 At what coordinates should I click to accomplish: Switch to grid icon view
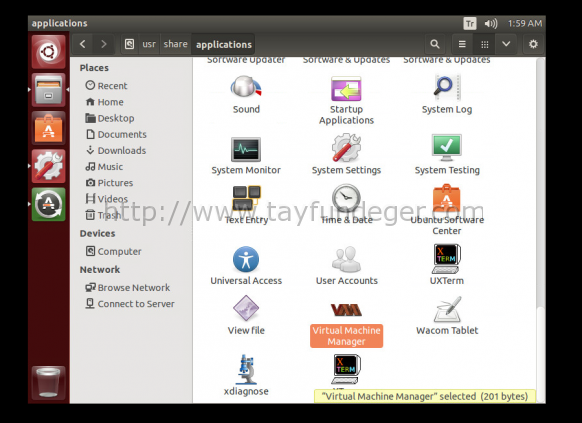click(x=484, y=44)
